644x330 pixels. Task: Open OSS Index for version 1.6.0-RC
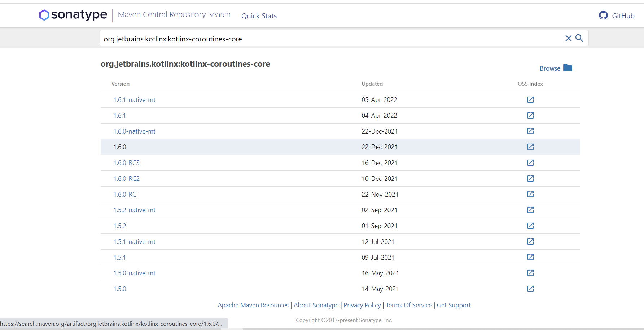[x=530, y=194]
